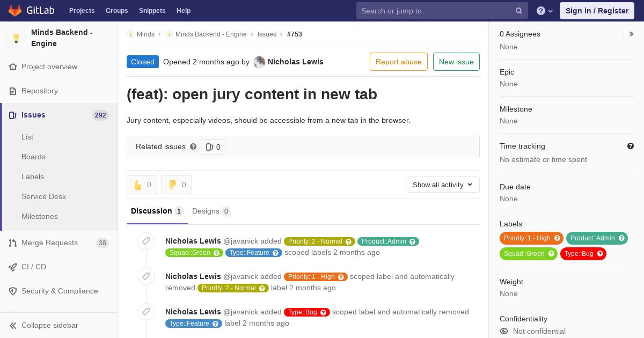This screenshot has height=338, width=644.
Task: Click the Minds Backend lightbulb avatar
Action: (16, 38)
